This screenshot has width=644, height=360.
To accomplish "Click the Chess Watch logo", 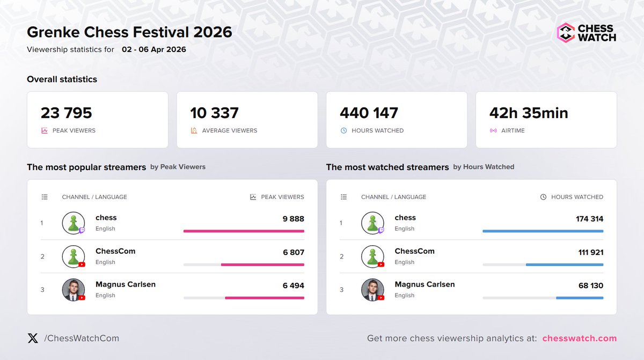I will [586, 33].
